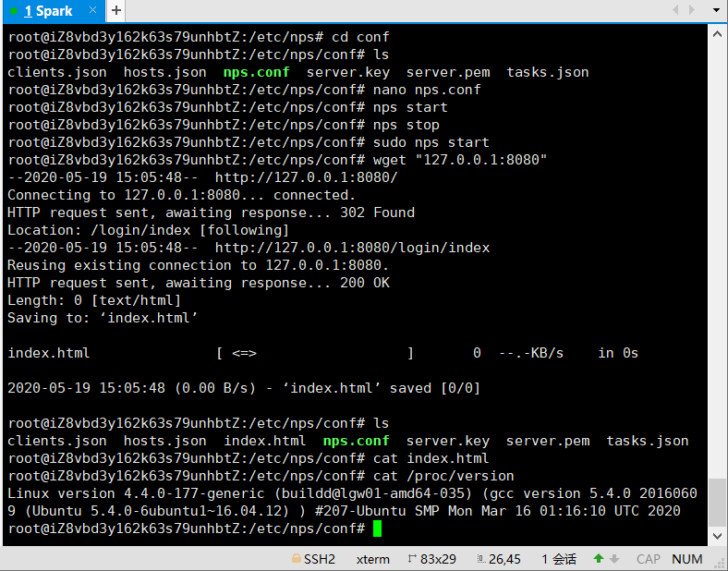Click the 1 会话 session count
This screenshot has width=728, height=571.
pyautogui.click(x=559, y=559)
